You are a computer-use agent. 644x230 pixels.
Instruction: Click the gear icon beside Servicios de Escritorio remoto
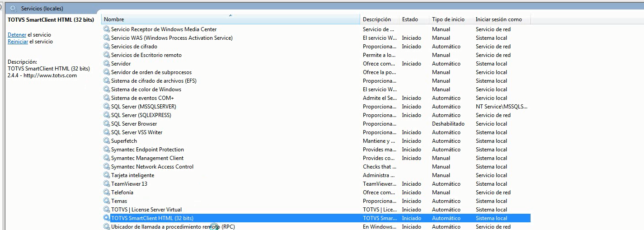(107, 55)
